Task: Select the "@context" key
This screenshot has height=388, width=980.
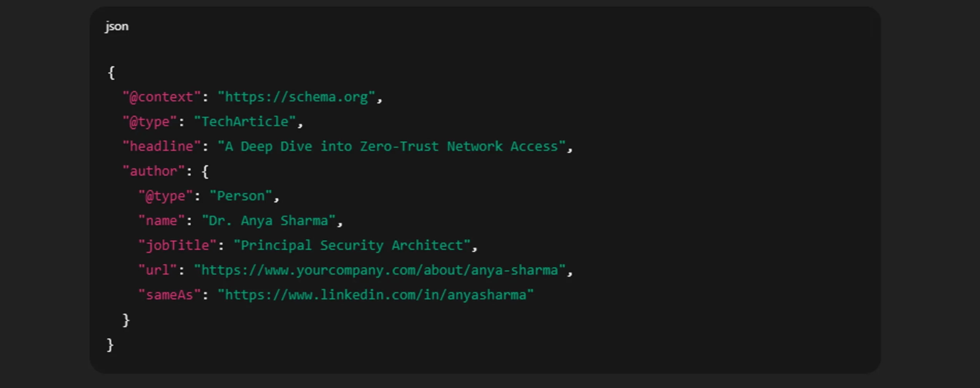Action: click(161, 97)
